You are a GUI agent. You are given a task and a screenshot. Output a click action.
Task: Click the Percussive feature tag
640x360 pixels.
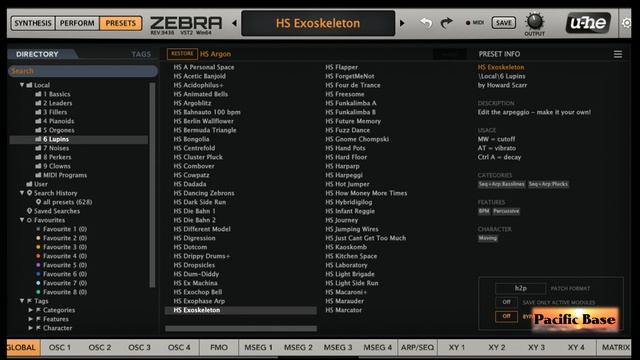(506, 211)
